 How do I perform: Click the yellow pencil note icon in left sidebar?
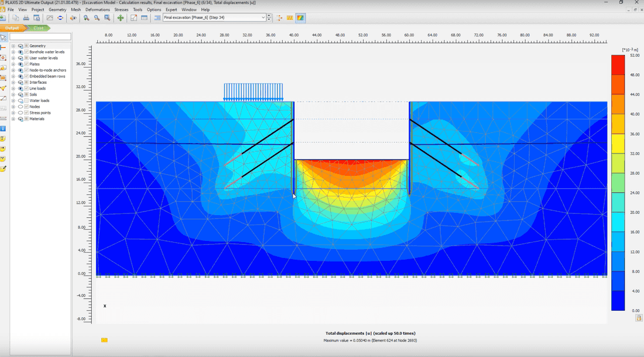pos(4,169)
